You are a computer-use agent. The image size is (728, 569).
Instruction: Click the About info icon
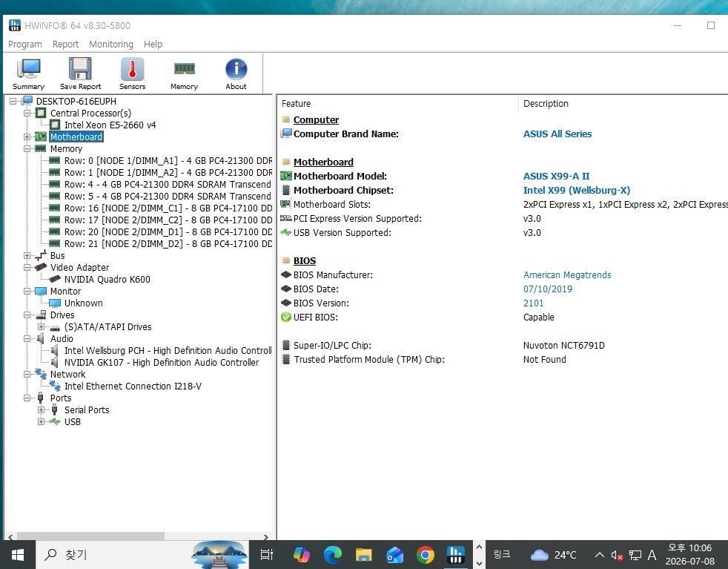(236, 73)
